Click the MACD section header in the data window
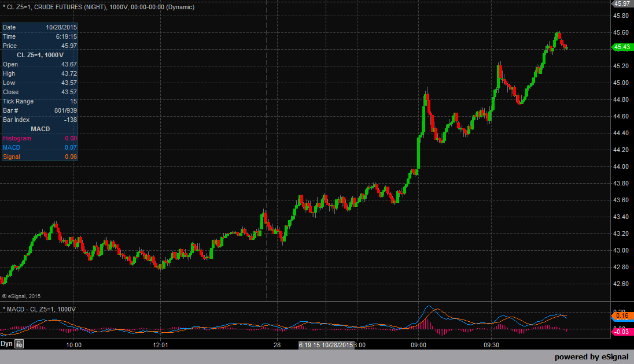Screen dimensions: 634x364 pos(39,129)
